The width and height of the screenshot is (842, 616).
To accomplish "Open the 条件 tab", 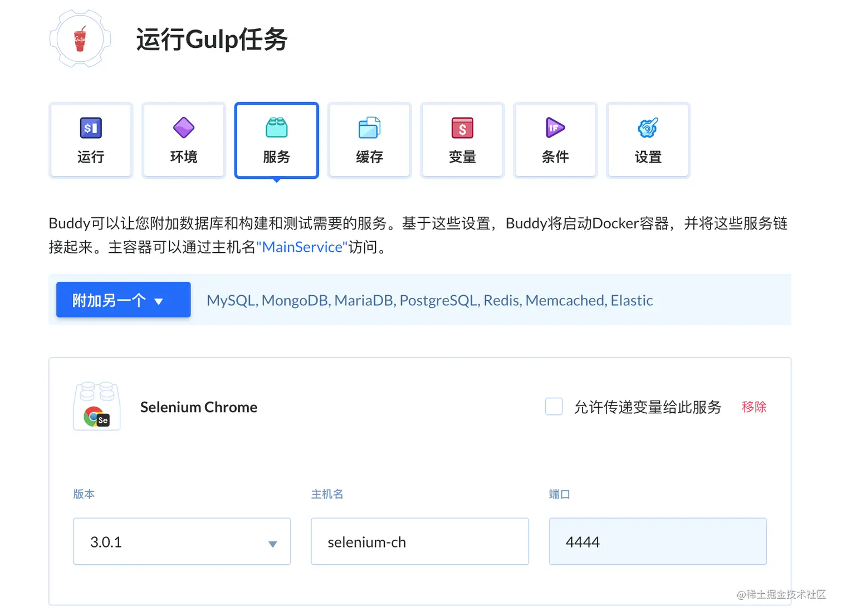I will [556, 140].
